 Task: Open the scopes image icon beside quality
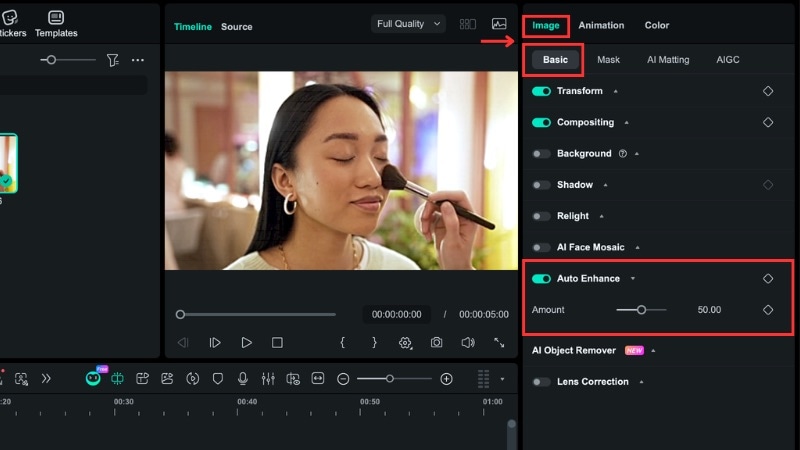[x=499, y=24]
